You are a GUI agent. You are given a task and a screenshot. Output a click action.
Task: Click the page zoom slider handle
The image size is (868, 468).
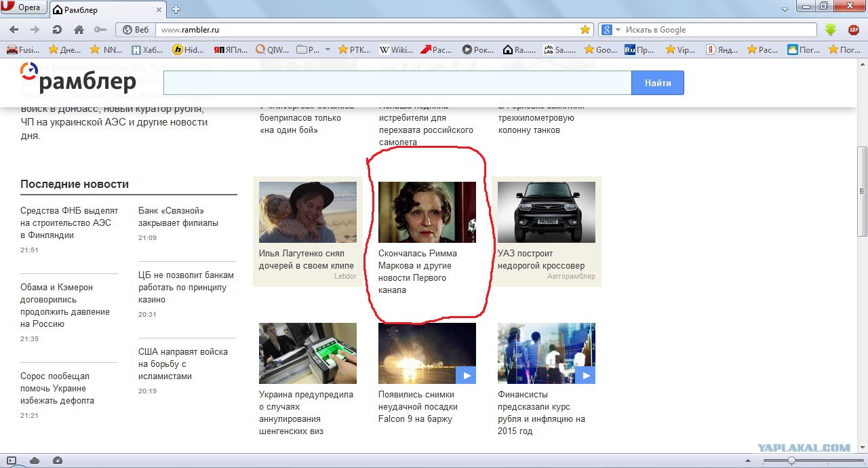click(791, 461)
